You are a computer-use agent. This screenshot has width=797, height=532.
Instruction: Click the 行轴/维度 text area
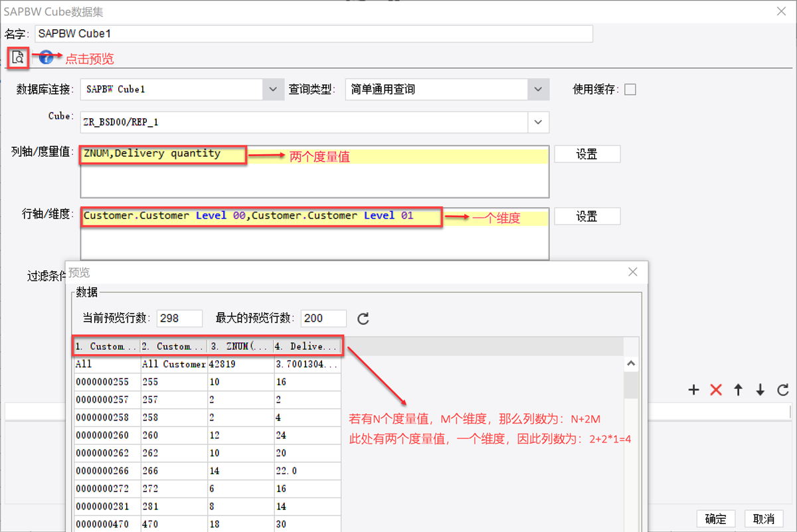(315, 234)
